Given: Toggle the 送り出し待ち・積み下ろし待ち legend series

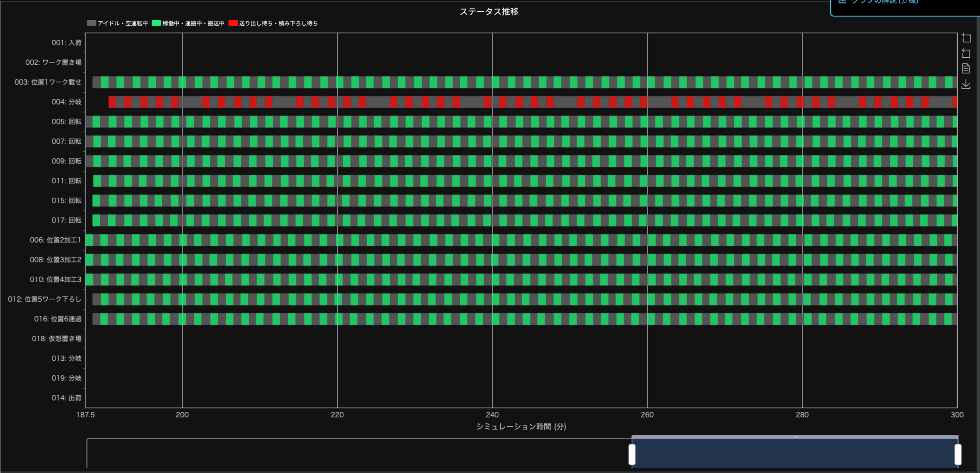Looking at the screenshot, I should (x=278, y=23).
